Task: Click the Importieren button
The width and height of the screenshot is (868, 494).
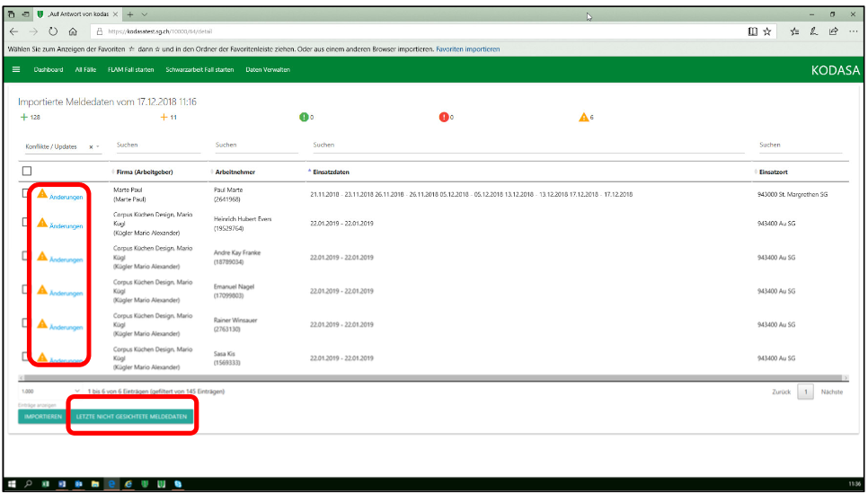Action: 42,418
